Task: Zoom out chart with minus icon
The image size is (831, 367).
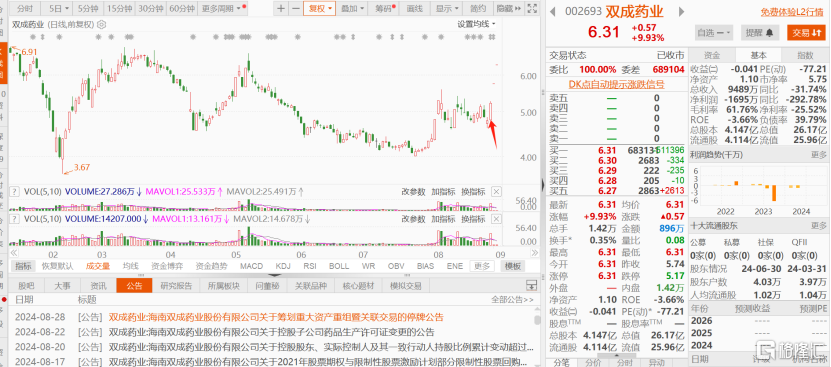Action: (295, 8)
